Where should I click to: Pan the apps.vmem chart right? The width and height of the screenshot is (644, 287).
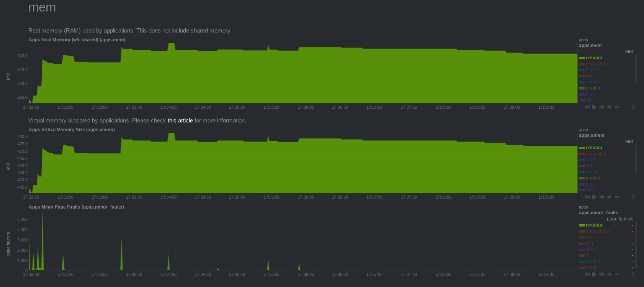point(602,197)
